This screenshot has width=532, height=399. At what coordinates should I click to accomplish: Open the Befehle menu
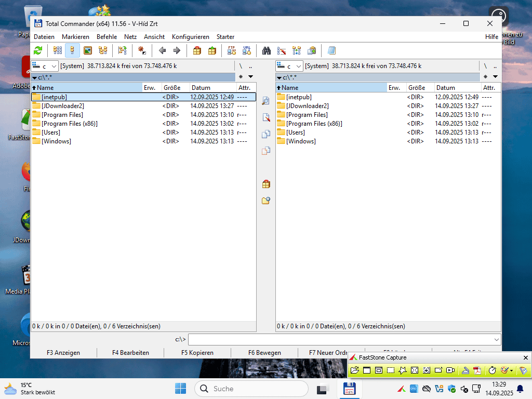[107, 37]
